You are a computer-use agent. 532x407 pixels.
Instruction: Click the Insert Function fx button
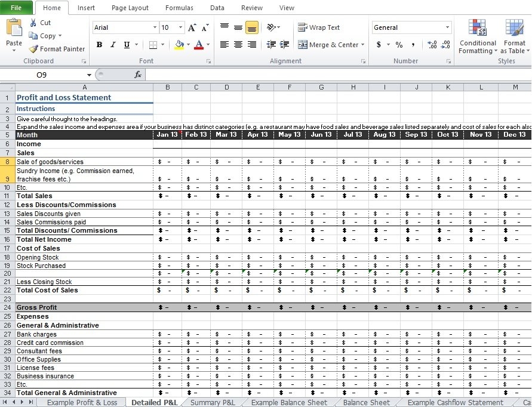pyautogui.click(x=138, y=74)
